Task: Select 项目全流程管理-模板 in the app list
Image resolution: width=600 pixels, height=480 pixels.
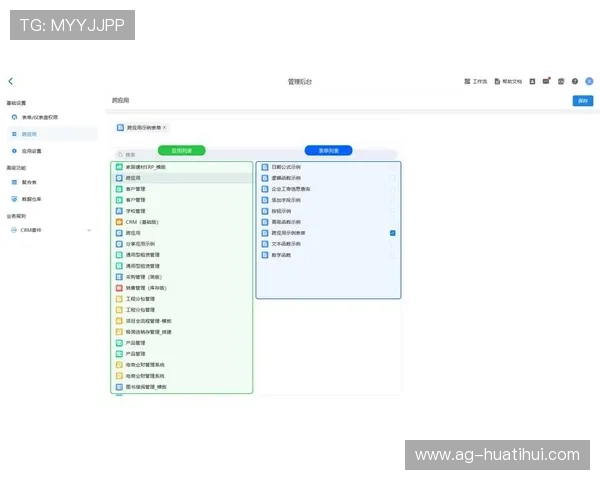Action: [182, 321]
